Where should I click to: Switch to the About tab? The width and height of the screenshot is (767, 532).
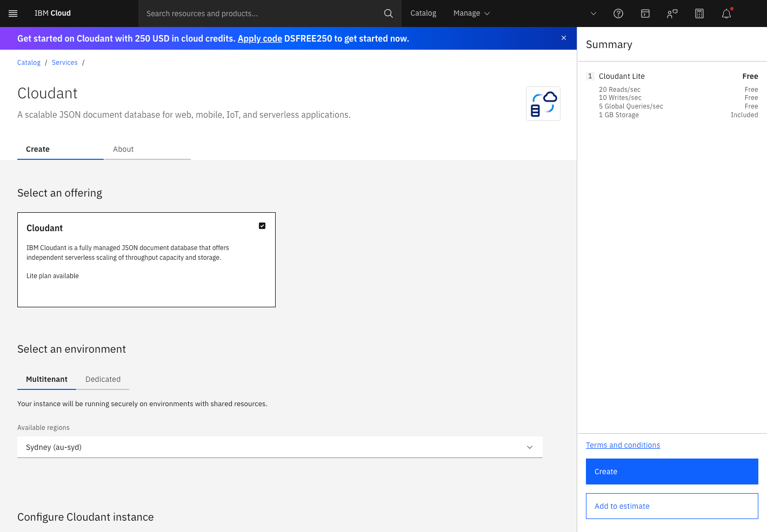[148, 149]
